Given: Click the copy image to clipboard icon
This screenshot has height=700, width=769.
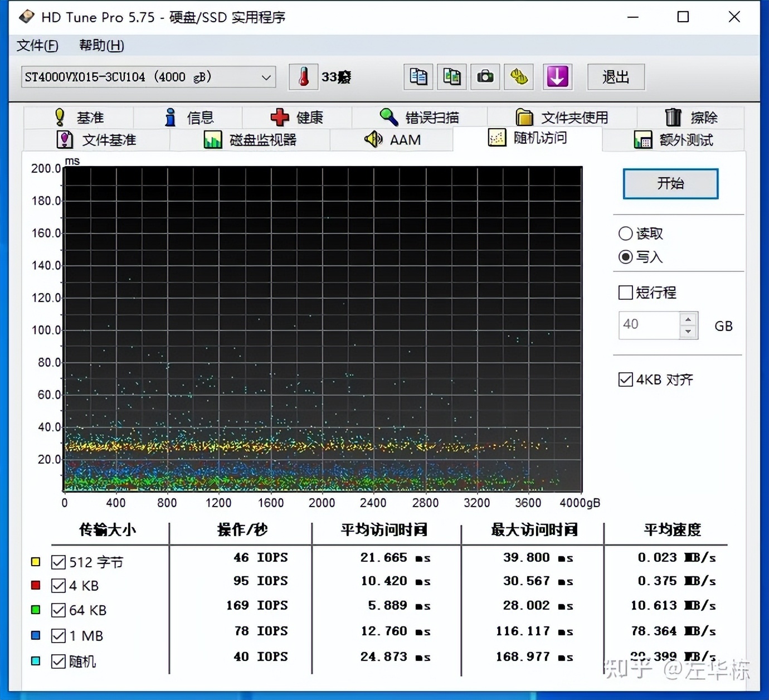Looking at the screenshot, I should tap(451, 77).
